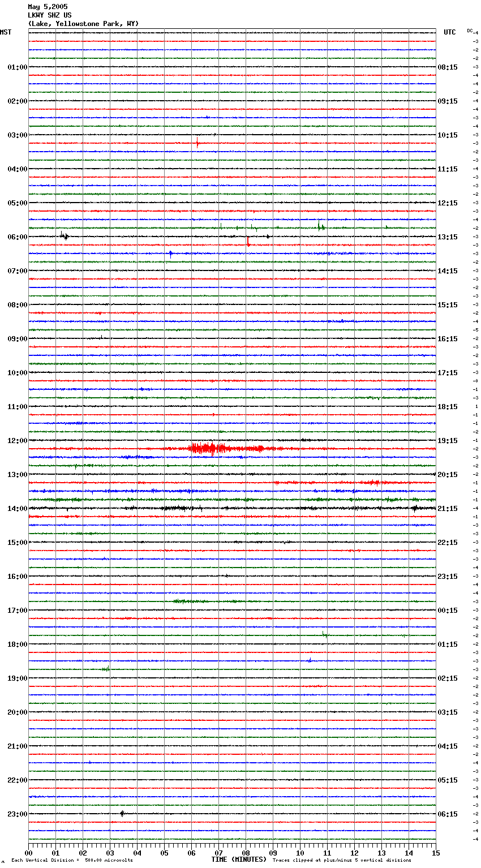
Task: Click the minute 03 x-axis tick label
Action: point(110,853)
